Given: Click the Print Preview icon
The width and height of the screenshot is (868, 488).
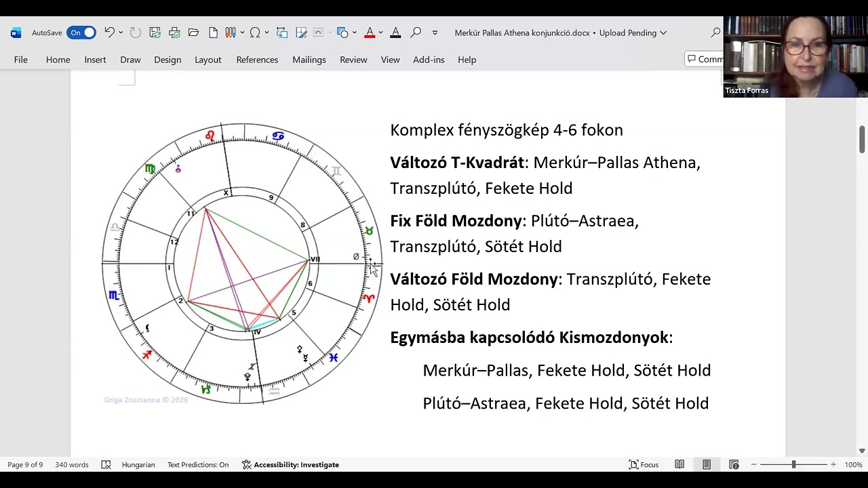Looking at the screenshot, I should click(x=174, y=33).
